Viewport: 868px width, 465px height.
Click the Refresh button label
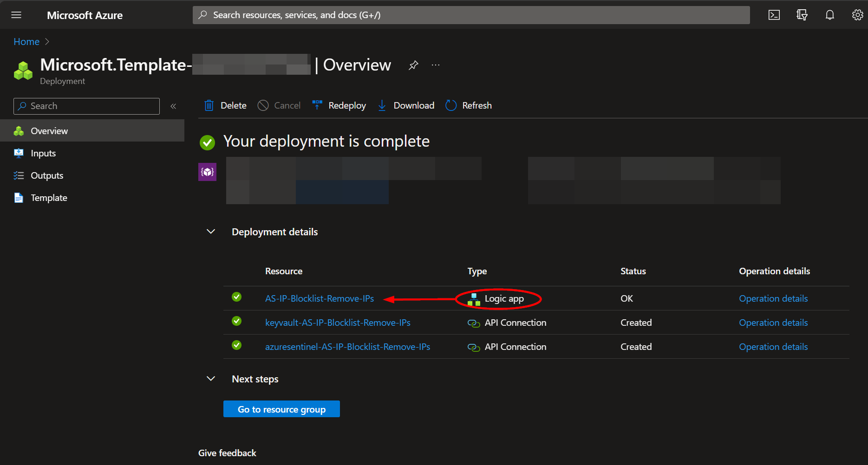[477, 105]
